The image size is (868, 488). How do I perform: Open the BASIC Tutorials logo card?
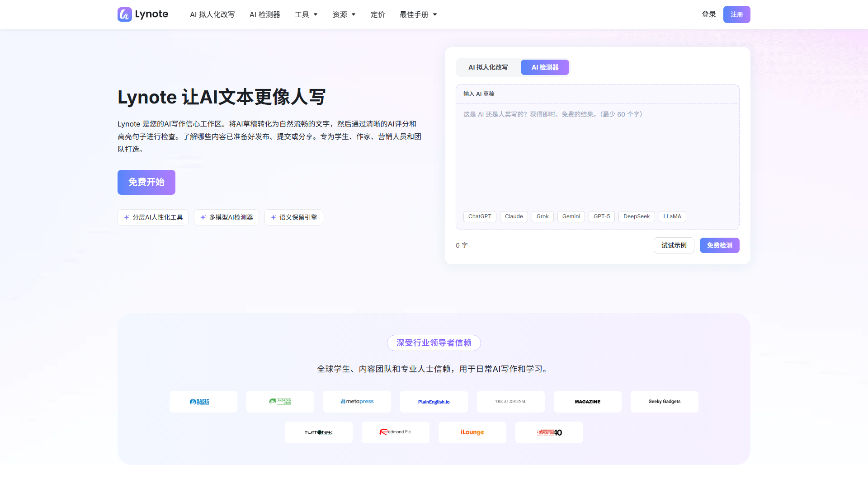click(203, 402)
